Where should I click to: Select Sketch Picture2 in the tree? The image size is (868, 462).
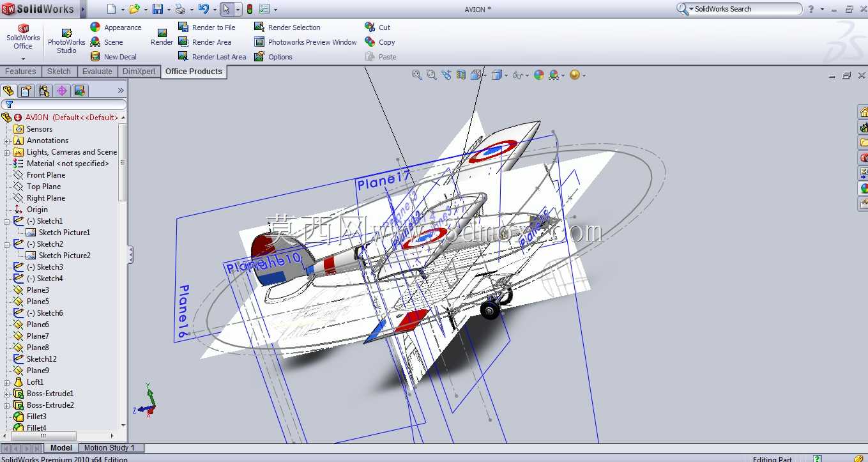click(65, 256)
